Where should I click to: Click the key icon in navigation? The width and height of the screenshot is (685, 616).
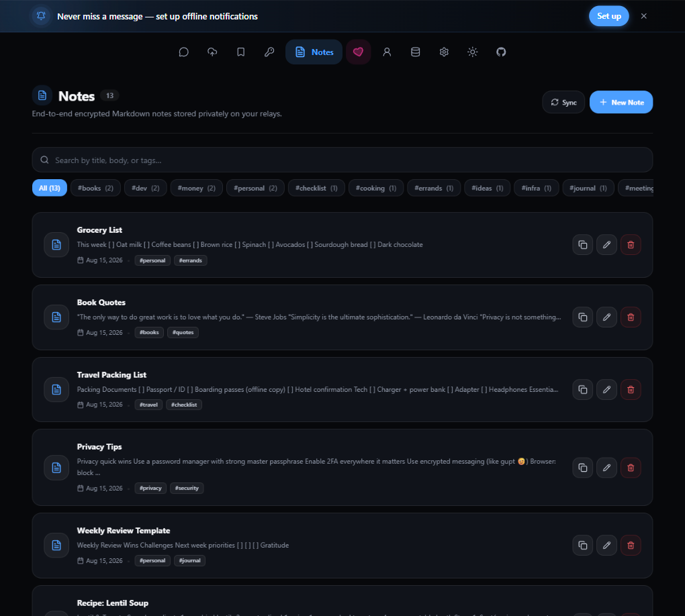pos(269,52)
